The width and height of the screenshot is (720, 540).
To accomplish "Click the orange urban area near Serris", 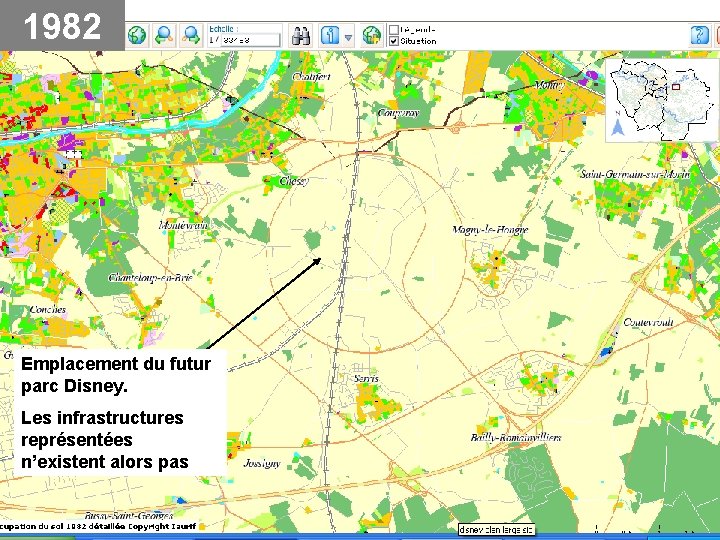I will coord(374,402).
